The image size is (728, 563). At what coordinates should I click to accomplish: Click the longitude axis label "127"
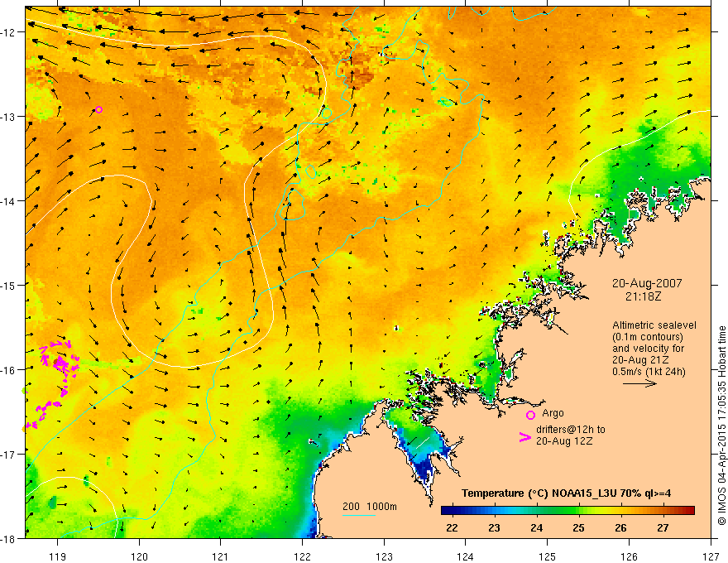[711, 556]
